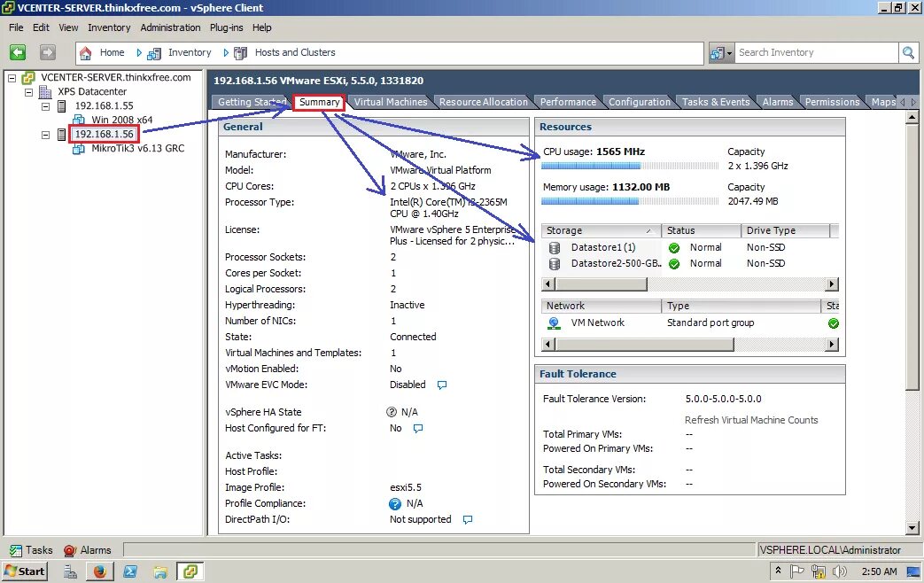
Task: Click the VCENTER-SERVER vCenter tree icon
Action: (28, 77)
